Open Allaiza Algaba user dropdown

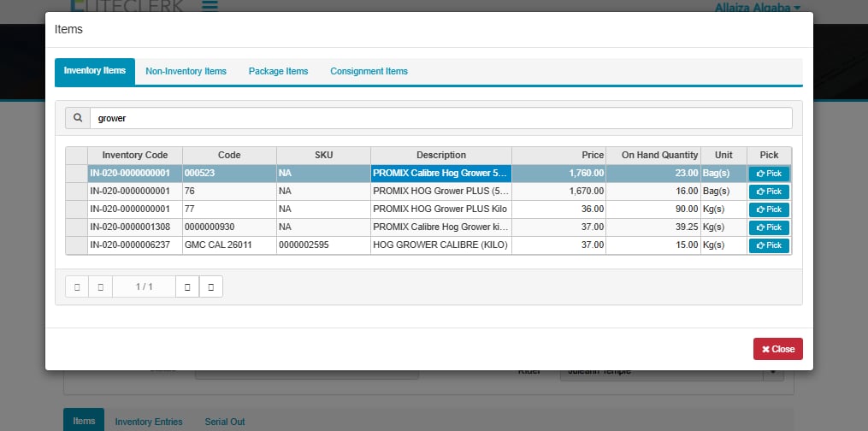tap(758, 8)
